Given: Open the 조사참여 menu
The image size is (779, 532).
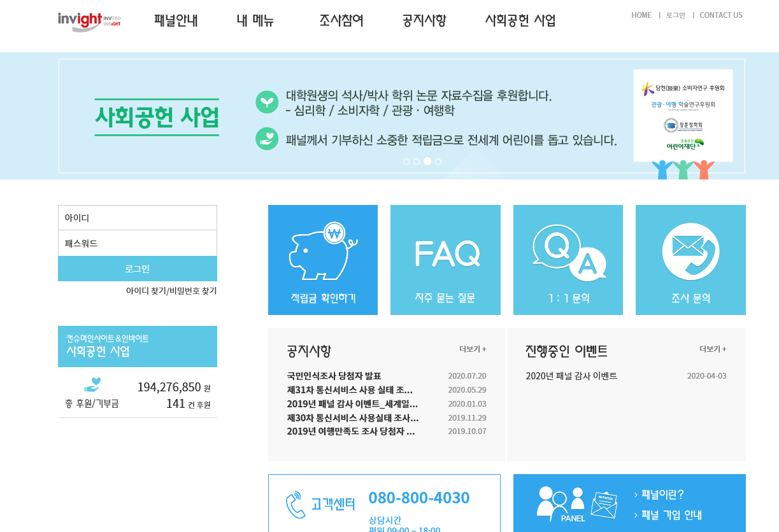Looking at the screenshot, I should 341,20.
